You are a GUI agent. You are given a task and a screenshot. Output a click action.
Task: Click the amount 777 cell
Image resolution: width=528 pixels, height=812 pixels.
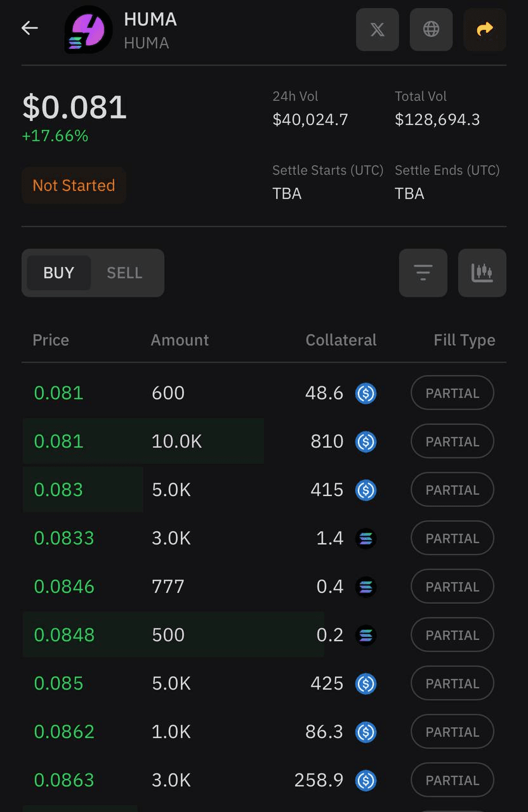168,586
